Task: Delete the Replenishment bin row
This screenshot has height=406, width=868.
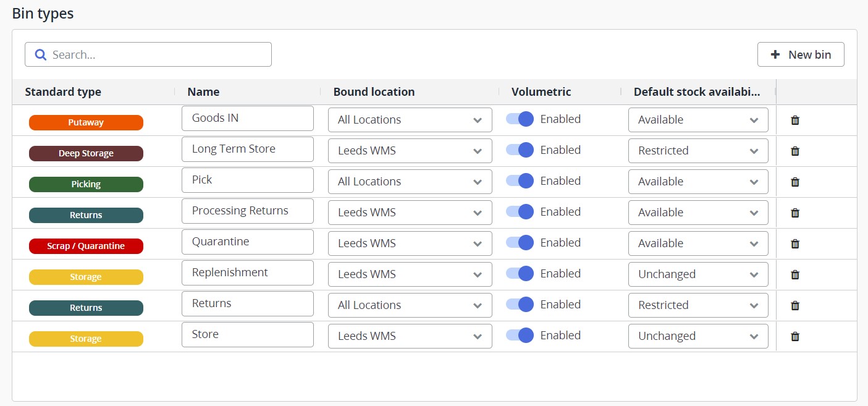Action: [x=795, y=274]
